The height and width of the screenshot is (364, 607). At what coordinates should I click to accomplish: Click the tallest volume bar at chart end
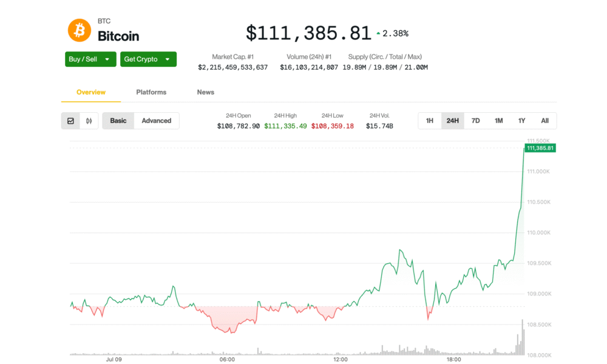click(522, 337)
